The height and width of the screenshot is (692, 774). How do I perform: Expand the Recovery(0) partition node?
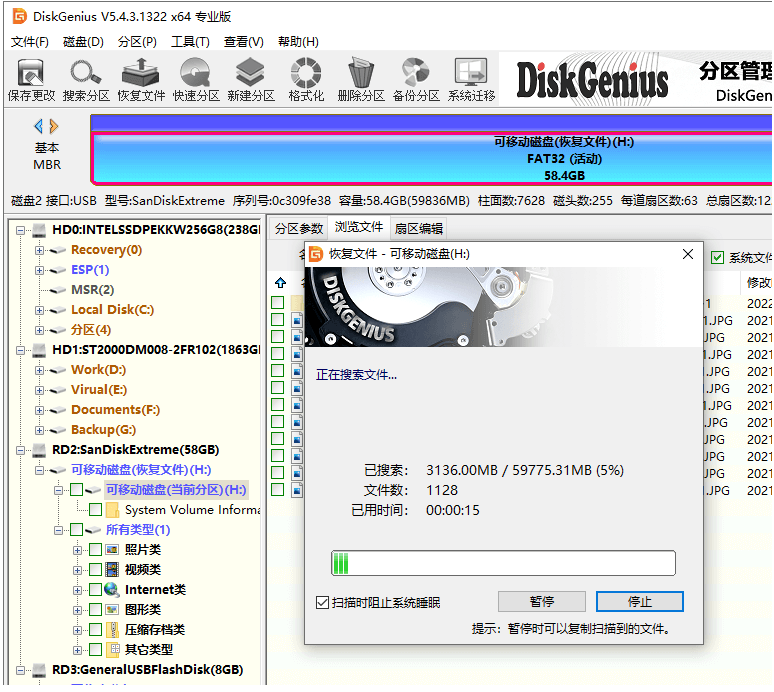point(39,250)
